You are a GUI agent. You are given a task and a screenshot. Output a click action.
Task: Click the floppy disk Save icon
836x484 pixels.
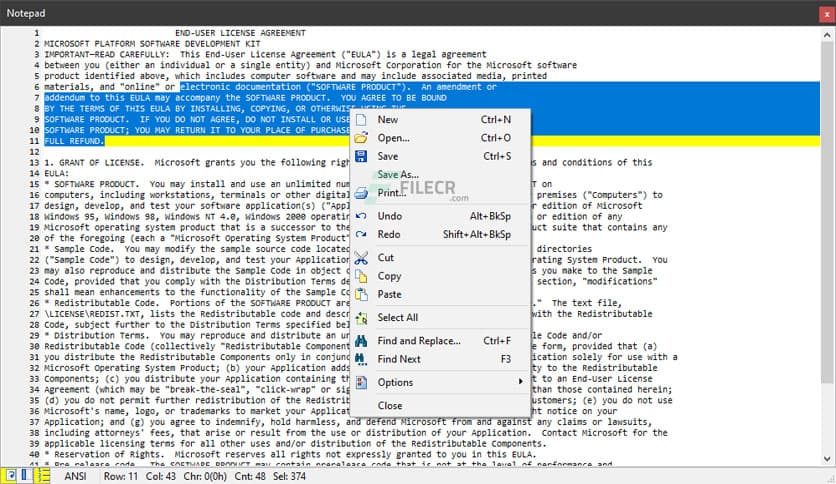pyautogui.click(x=361, y=156)
